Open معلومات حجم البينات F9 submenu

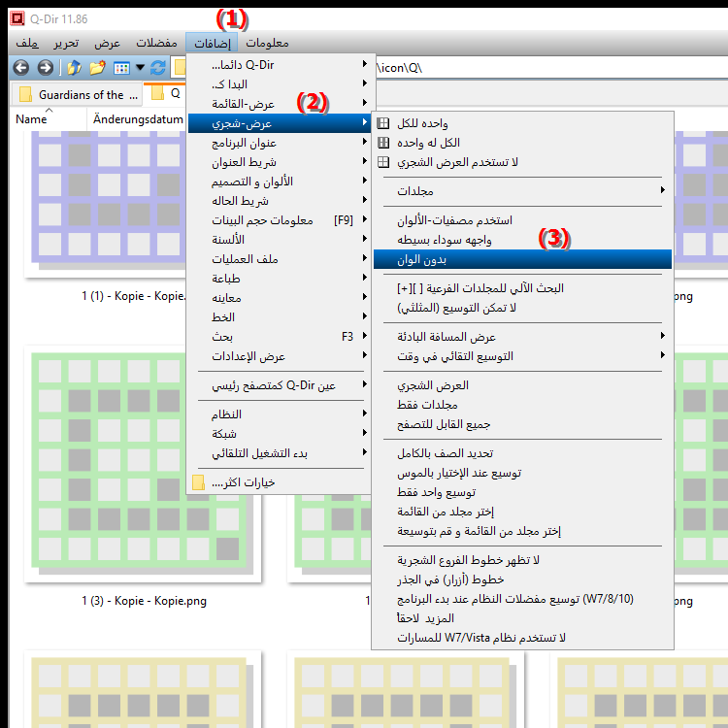coord(280,220)
